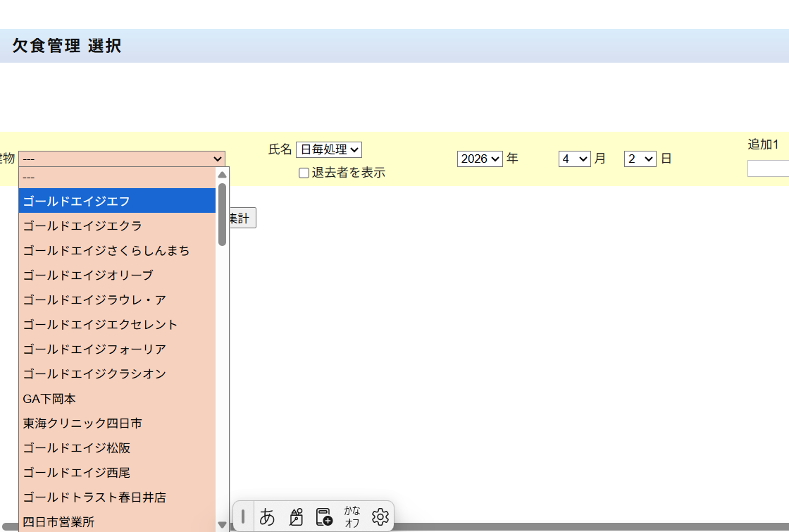This screenshot has width=789, height=532.
Task: Expand the 2026 year dropdown
Action: (x=480, y=159)
